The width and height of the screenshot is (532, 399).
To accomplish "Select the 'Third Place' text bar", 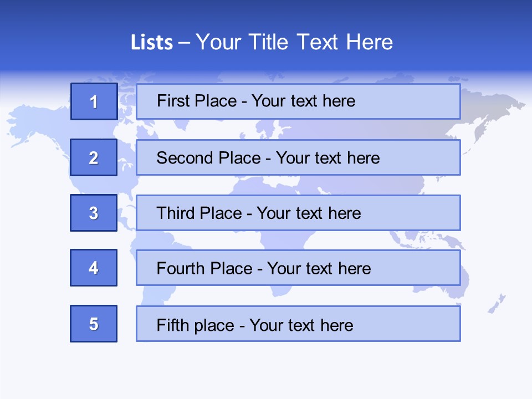I will point(298,213).
